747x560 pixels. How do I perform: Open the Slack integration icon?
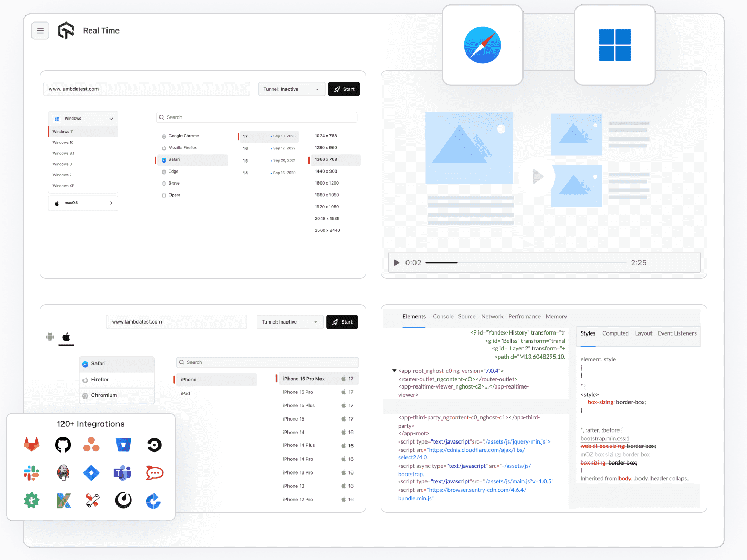coord(31,473)
